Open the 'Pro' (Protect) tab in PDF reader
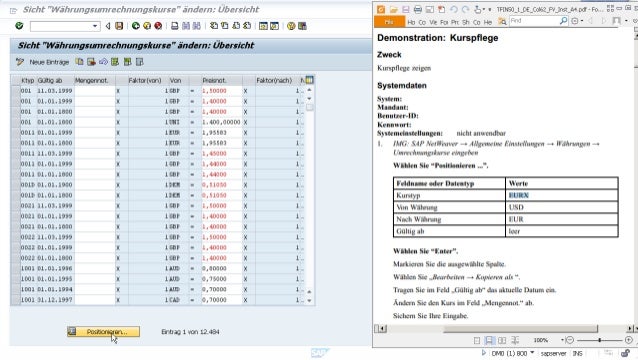 455,22
